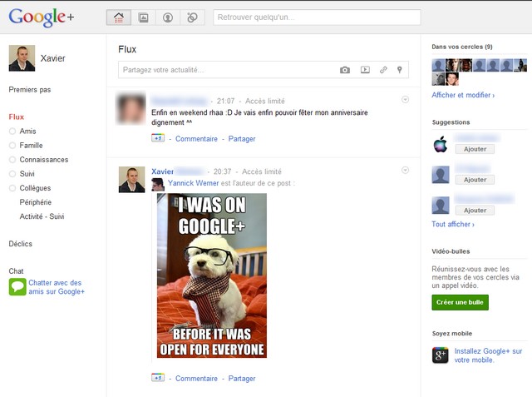
Task: Select the Suivi circle radio
Action: 12,174
